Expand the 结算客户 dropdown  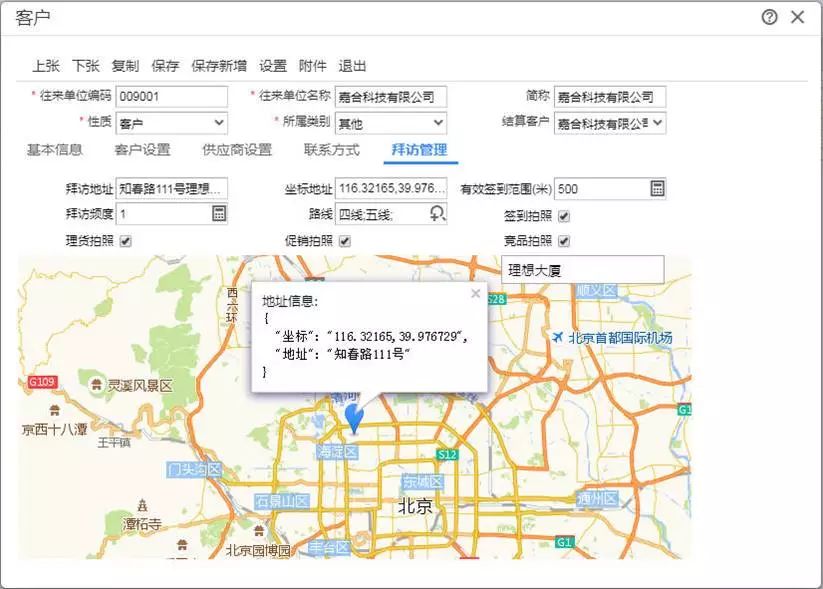pyautogui.click(x=658, y=124)
